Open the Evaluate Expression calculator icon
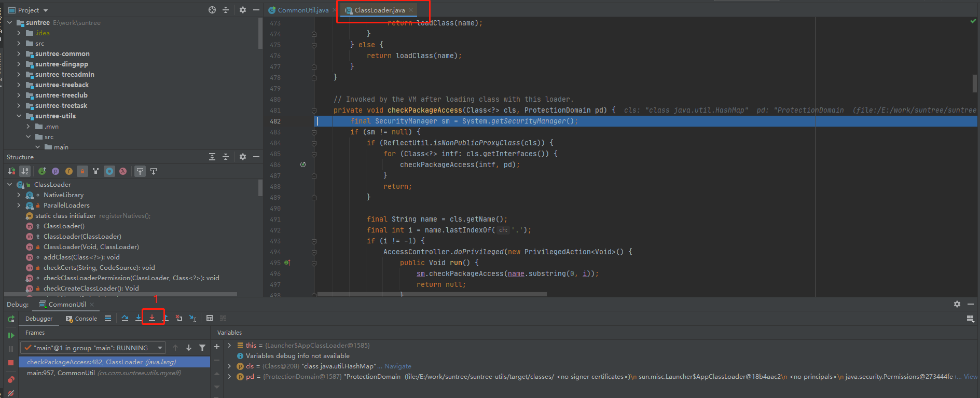This screenshot has height=398, width=980. point(210,318)
